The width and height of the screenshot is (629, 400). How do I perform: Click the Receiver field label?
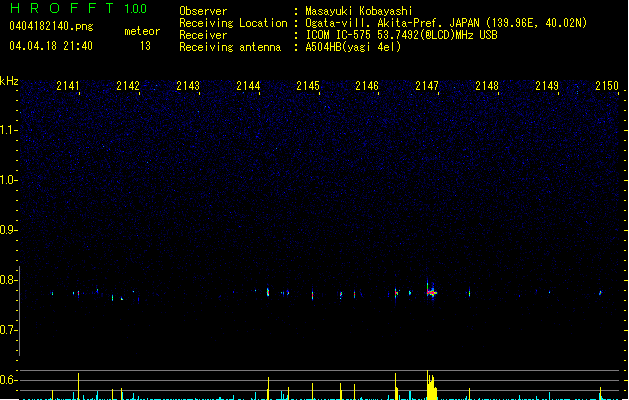click(203, 35)
